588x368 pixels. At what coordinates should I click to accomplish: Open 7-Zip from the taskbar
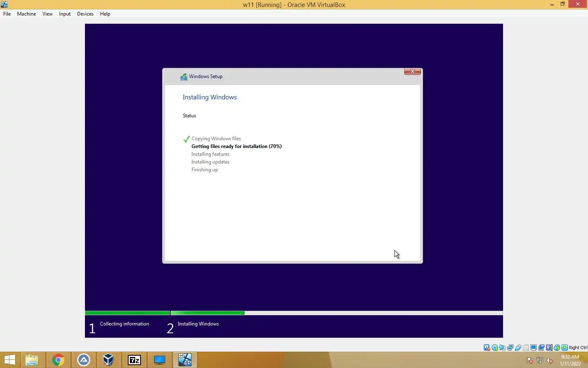[134, 360]
